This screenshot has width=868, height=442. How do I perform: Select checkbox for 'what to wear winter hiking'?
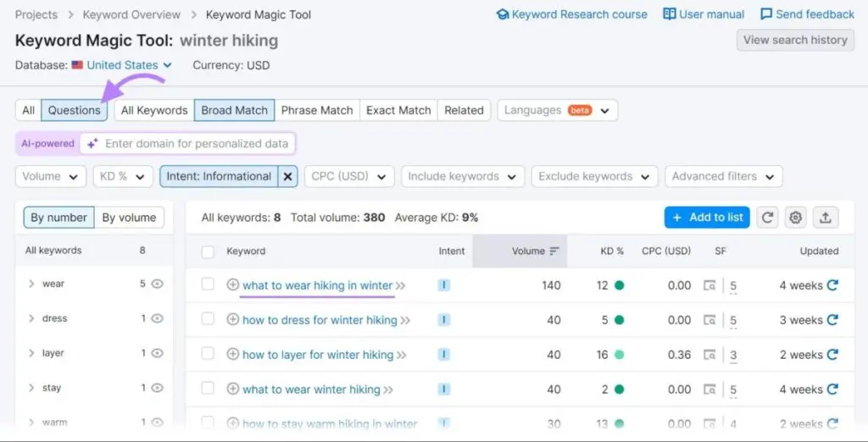208,390
